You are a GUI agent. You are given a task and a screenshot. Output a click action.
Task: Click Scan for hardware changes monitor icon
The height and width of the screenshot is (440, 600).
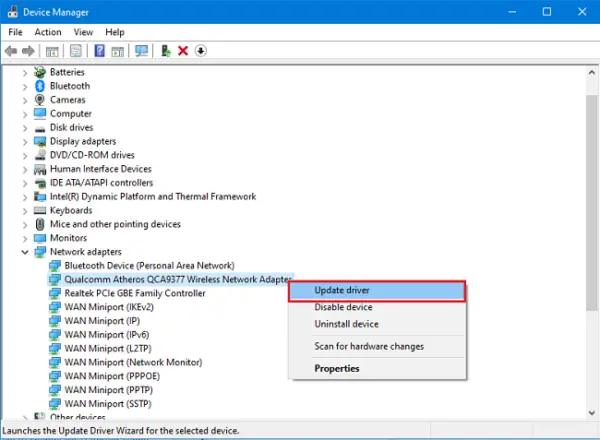click(142, 51)
